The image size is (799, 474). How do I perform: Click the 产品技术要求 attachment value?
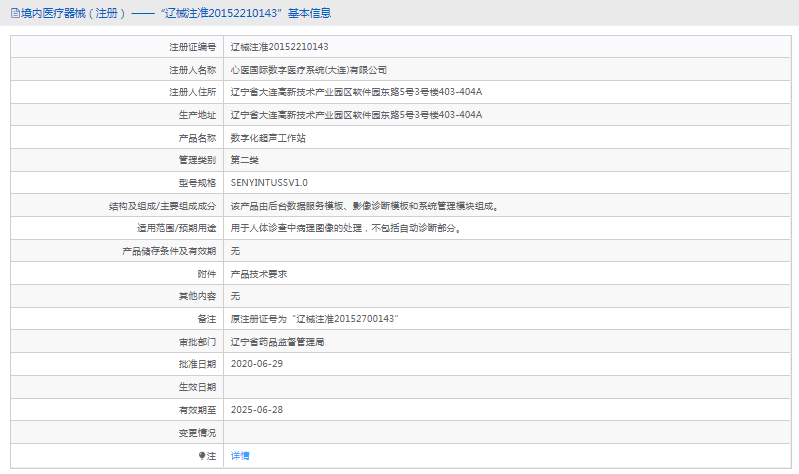(x=259, y=273)
